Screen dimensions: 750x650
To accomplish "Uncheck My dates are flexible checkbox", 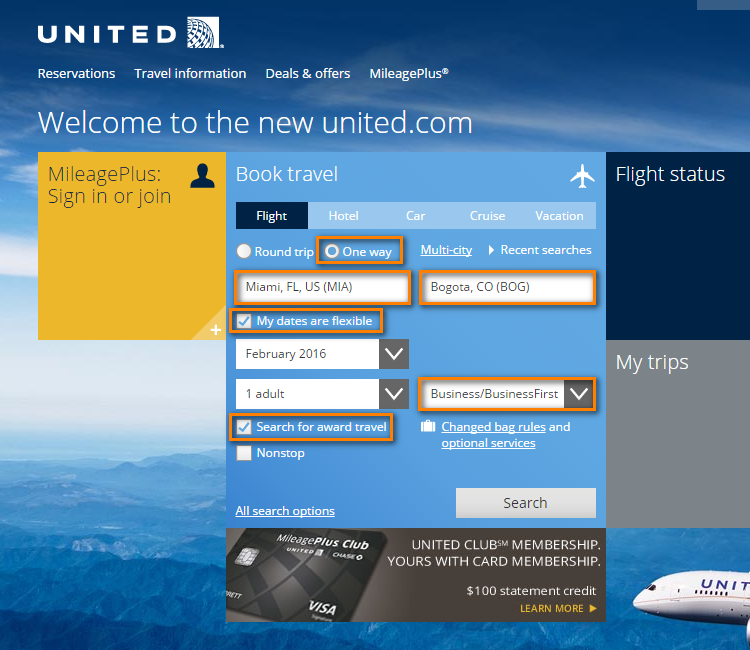I will click(244, 321).
